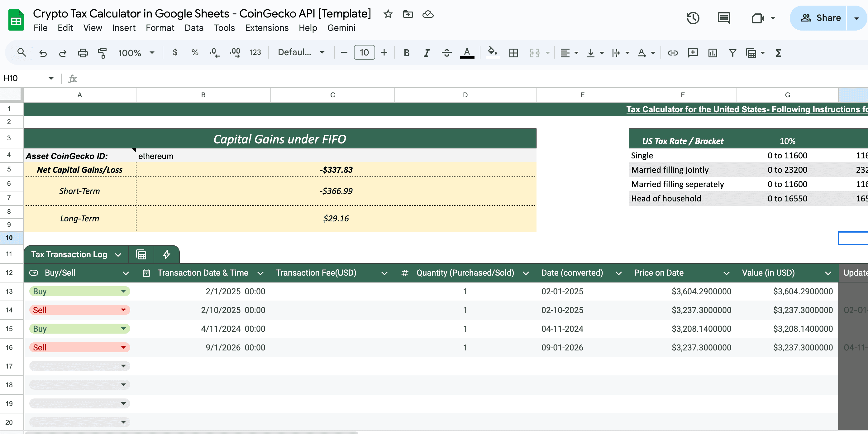Insert a chart from the toolbar
This screenshot has width=868, height=434.
point(712,53)
